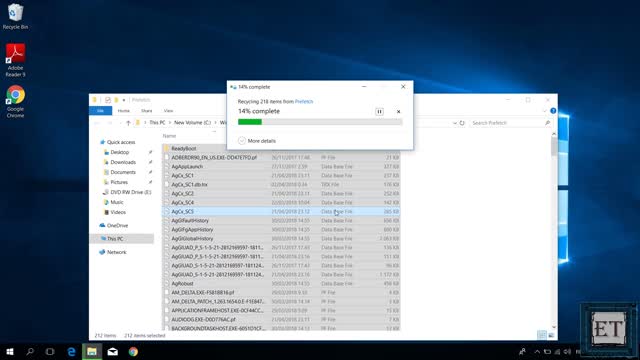Go up one folder level
The image size is (640, 360).
pyautogui.click(x=128, y=123)
